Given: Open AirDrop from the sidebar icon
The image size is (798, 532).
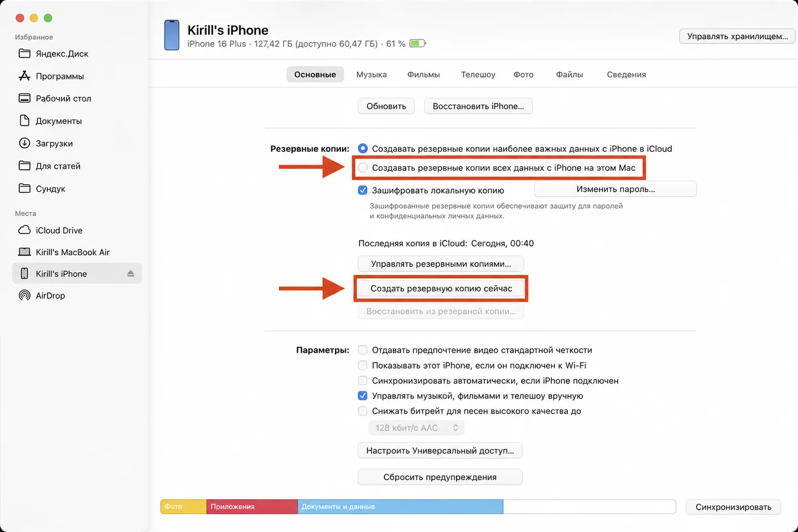Looking at the screenshot, I should click(x=24, y=295).
